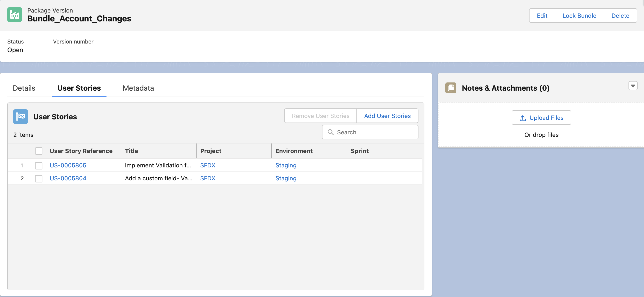This screenshot has height=297, width=644.
Task: Select Staging environment link in row 1
Action: pos(286,165)
